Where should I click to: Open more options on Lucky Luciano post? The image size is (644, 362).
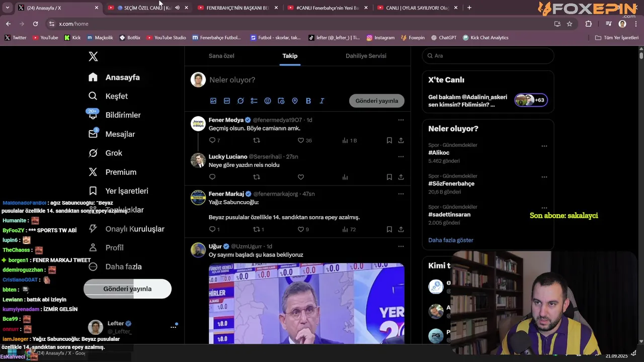[401, 156]
